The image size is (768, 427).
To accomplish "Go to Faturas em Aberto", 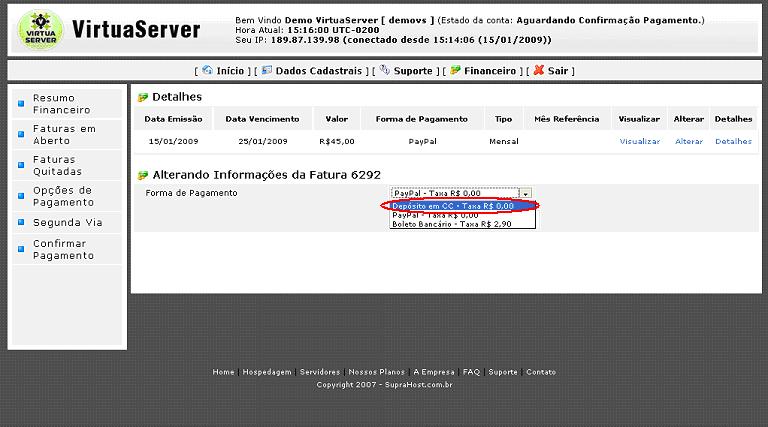I will (64, 134).
